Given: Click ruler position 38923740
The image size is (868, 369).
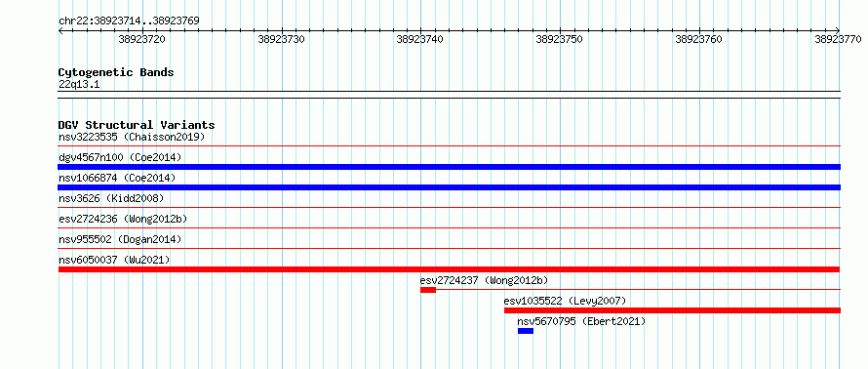Looking at the screenshot, I should tap(420, 39).
